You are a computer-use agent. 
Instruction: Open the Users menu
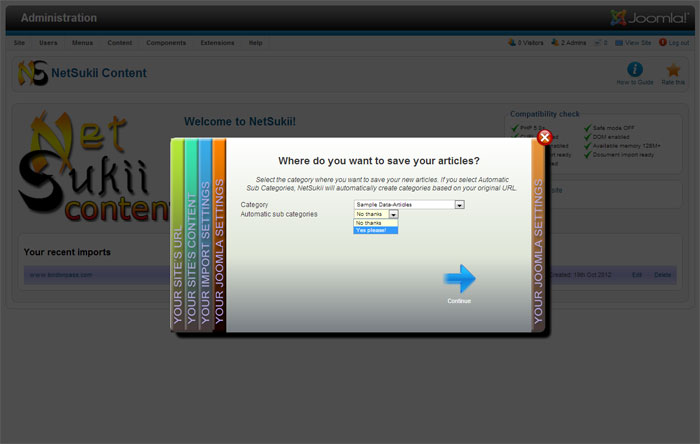point(48,43)
